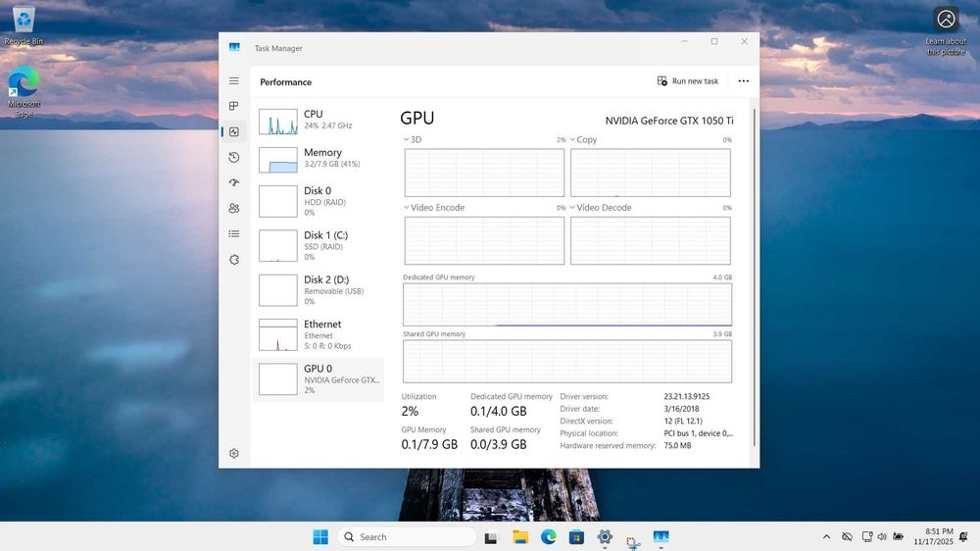This screenshot has width=980, height=551.
Task: Open the Windows Start button
Action: (320, 537)
